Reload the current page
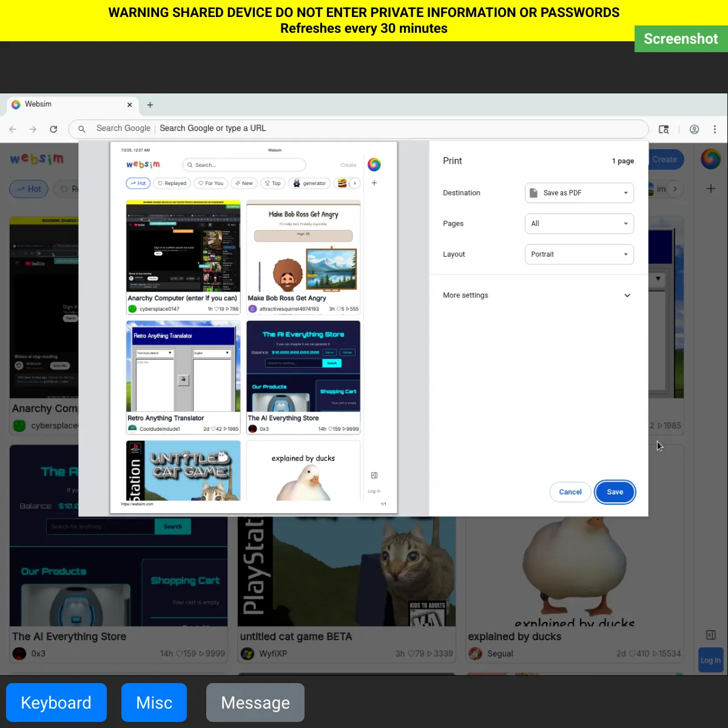This screenshot has width=728, height=728. [x=53, y=129]
